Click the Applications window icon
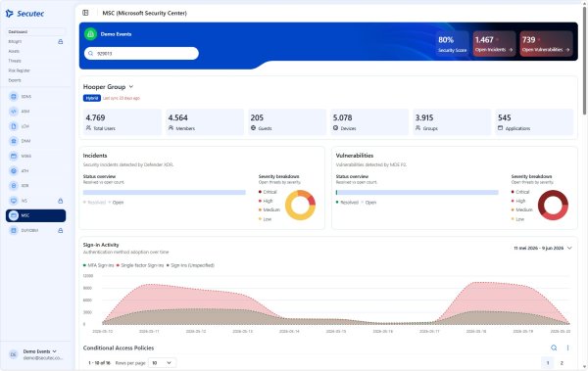Screen dimensions: 588x371 pos(500,128)
